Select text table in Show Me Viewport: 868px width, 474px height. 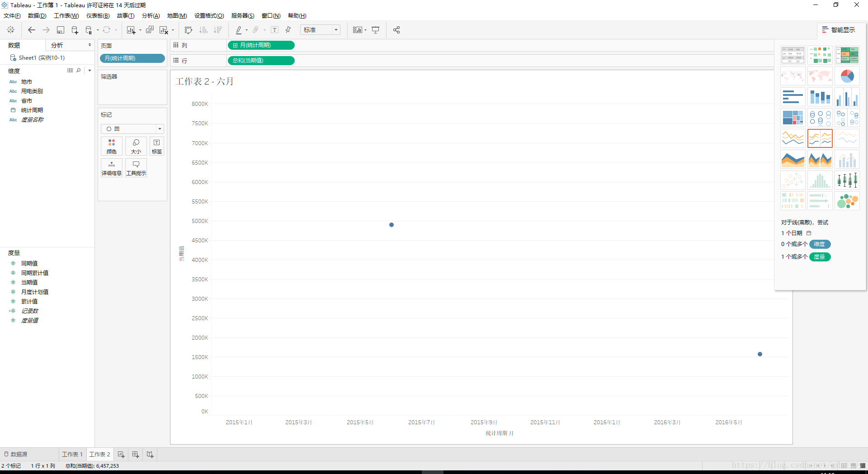pos(793,55)
